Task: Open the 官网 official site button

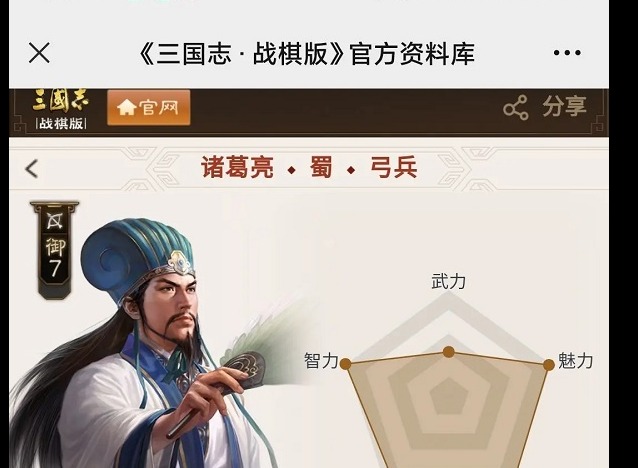Action: (149, 107)
